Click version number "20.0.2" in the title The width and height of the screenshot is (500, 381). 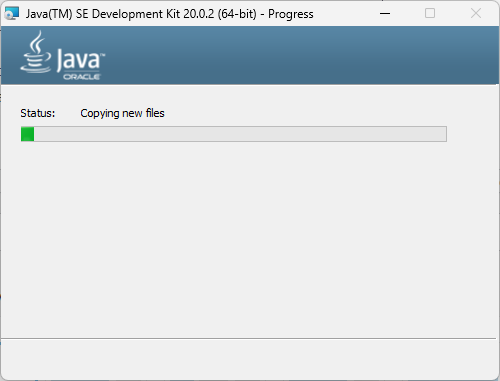pyautogui.click(x=199, y=14)
